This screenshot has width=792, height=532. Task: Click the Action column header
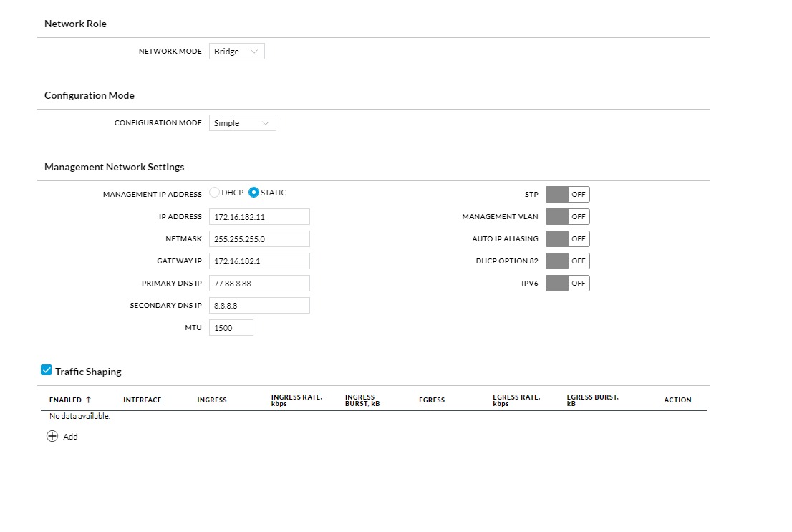point(677,400)
